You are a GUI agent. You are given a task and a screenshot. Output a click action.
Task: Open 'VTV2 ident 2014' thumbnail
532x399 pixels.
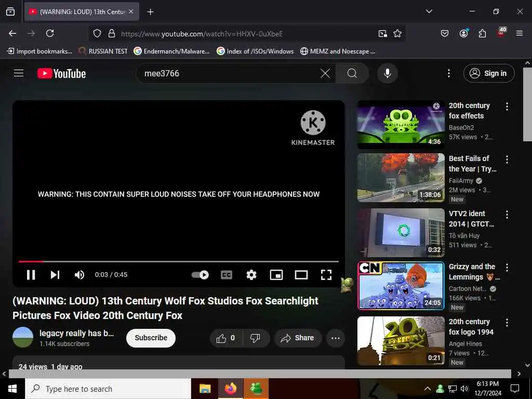pos(401,233)
